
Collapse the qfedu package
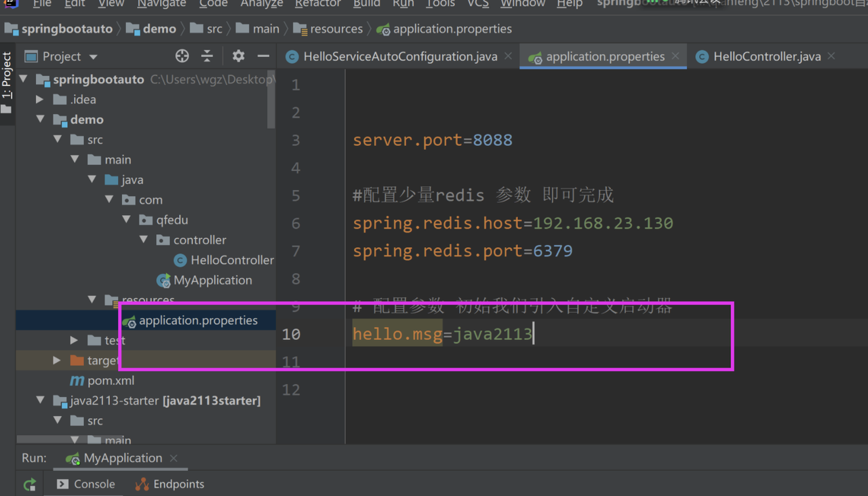pos(126,220)
